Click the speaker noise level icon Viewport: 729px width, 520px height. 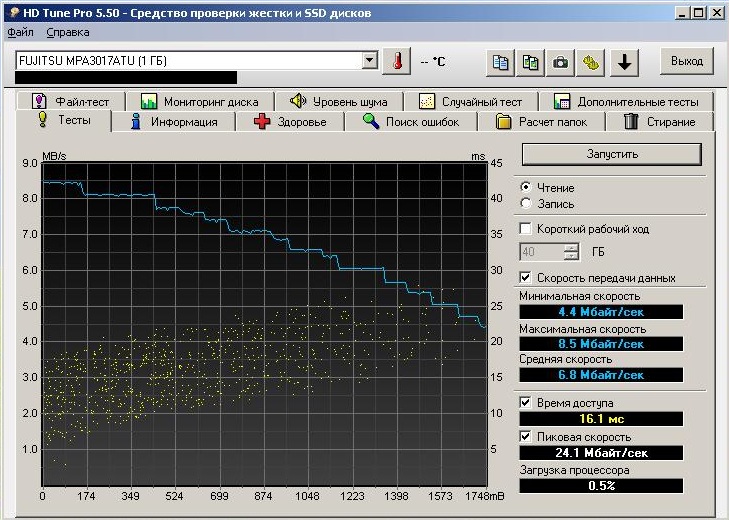pyautogui.click(x=298, y=100)
